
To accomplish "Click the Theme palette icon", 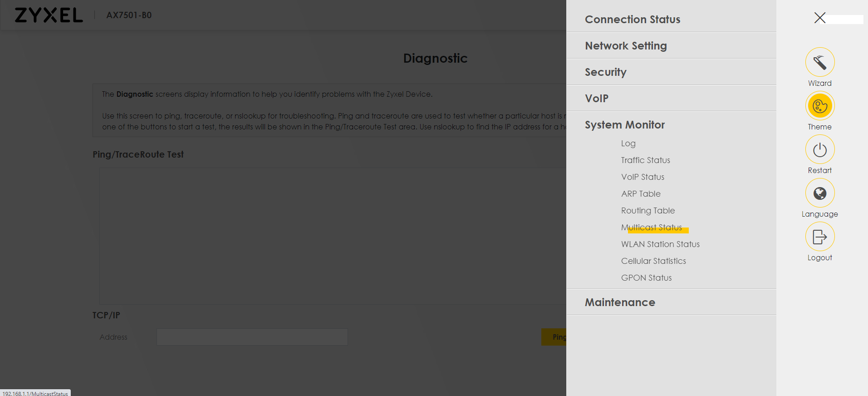I will [x=819, y=106].
